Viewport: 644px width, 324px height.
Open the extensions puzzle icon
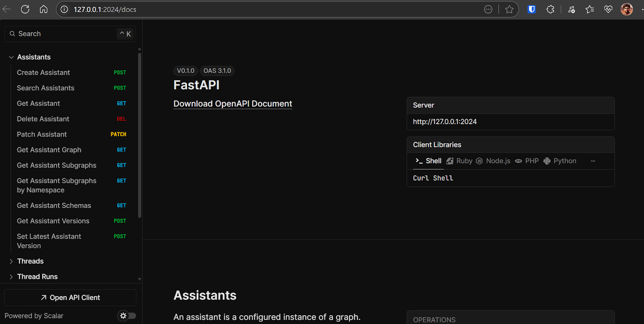click(550, 9)
